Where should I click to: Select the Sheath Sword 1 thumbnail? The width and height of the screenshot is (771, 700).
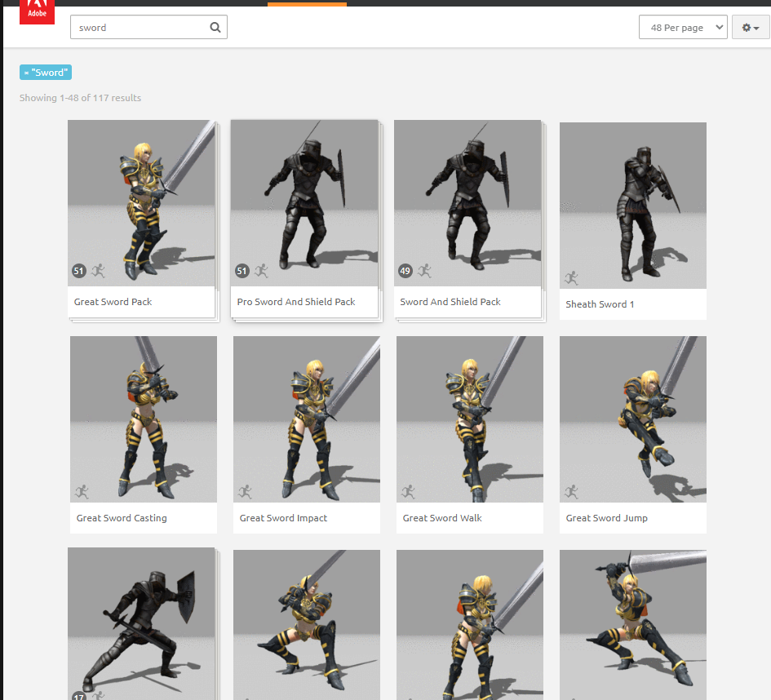[x=633, y=206]
